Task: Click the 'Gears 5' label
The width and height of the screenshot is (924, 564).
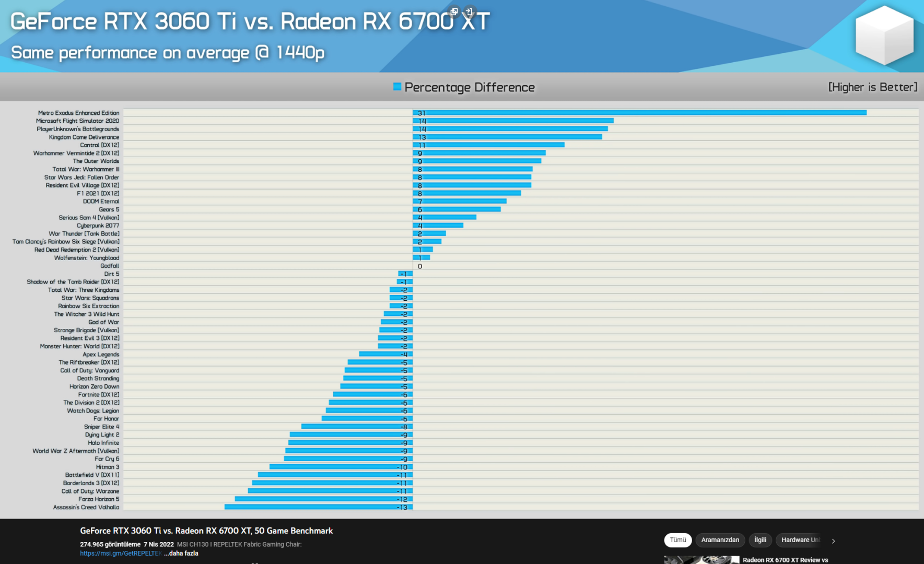Action: coord(109,209)
